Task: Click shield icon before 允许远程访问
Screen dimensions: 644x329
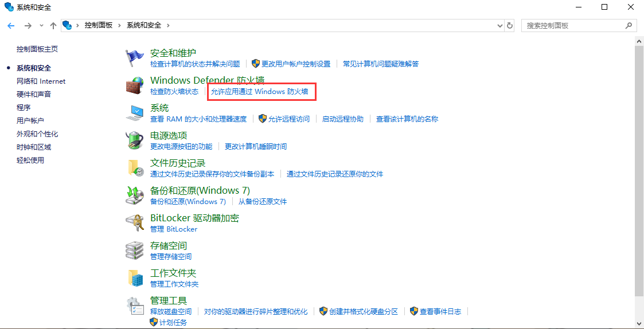Action: click(x=263, y=119)
